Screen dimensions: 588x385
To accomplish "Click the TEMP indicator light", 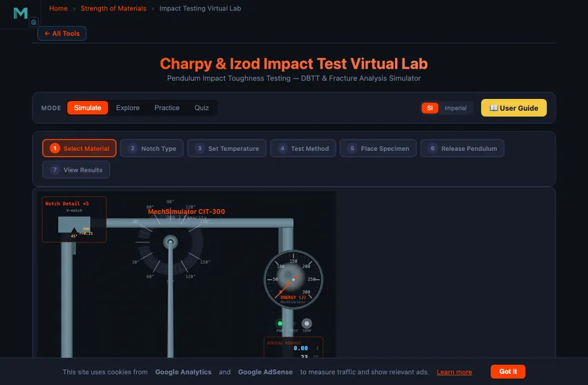I will click(x=306, y=323).
